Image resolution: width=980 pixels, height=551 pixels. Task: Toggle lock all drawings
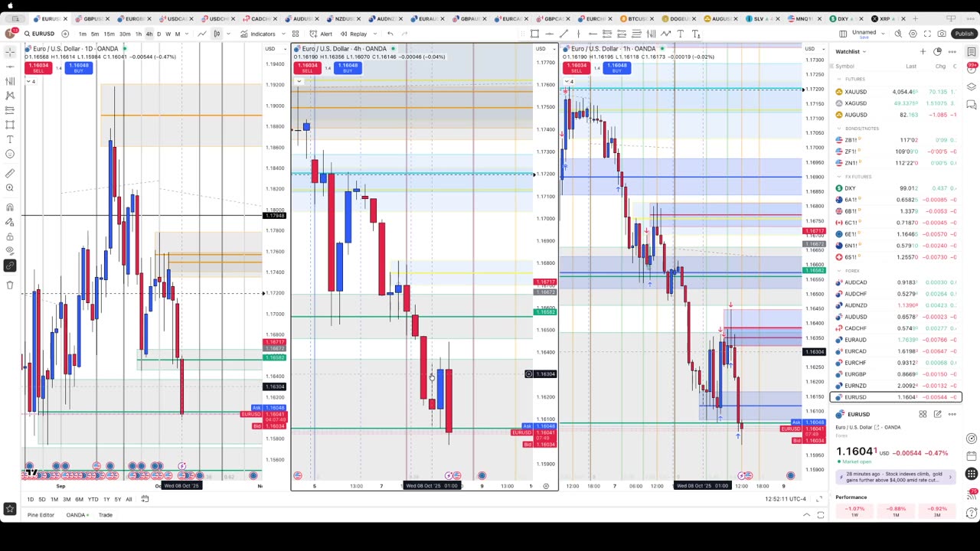tap(10, 236)
